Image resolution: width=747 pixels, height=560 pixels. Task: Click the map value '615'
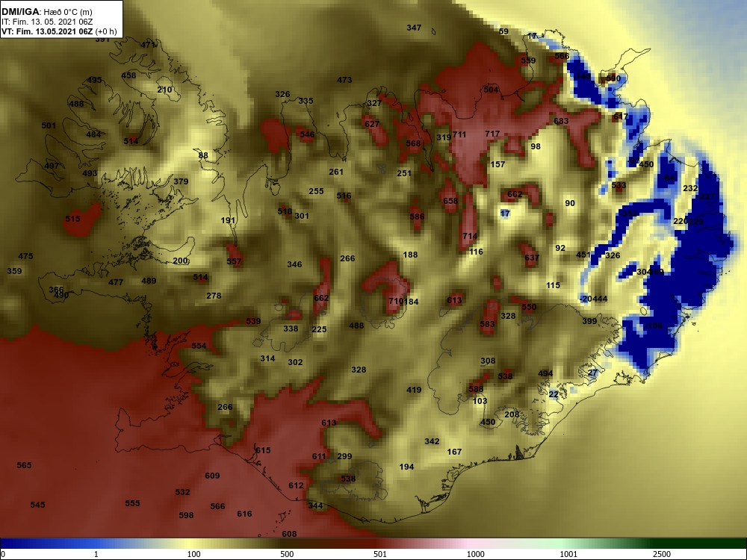pos(263,450)
